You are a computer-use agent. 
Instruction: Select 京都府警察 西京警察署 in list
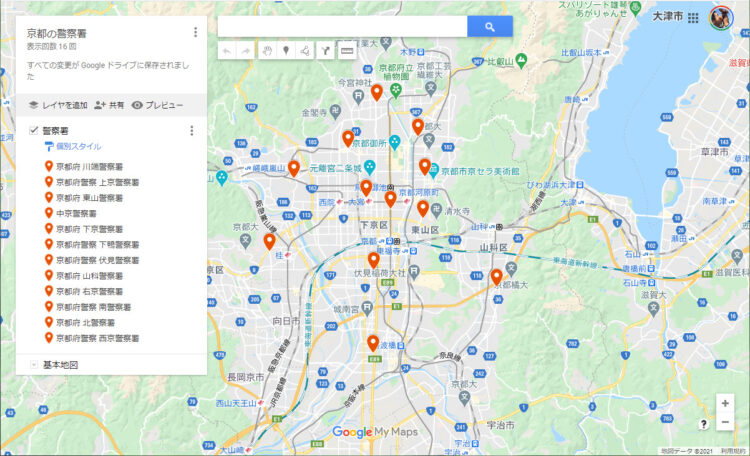click(98, 338)
